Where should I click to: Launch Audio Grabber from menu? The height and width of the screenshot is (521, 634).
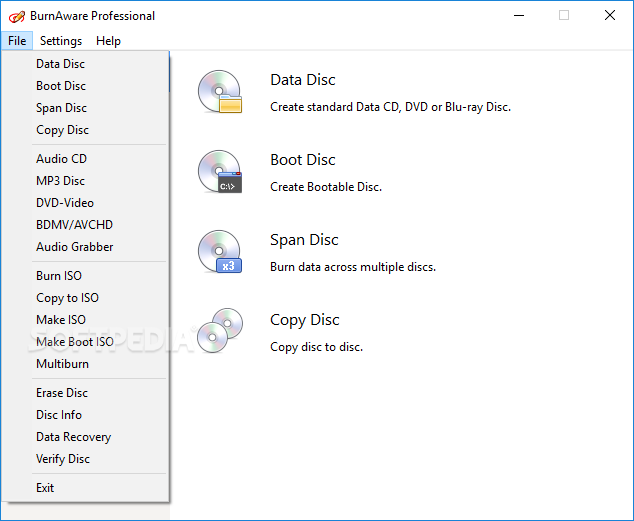[85, 247]
